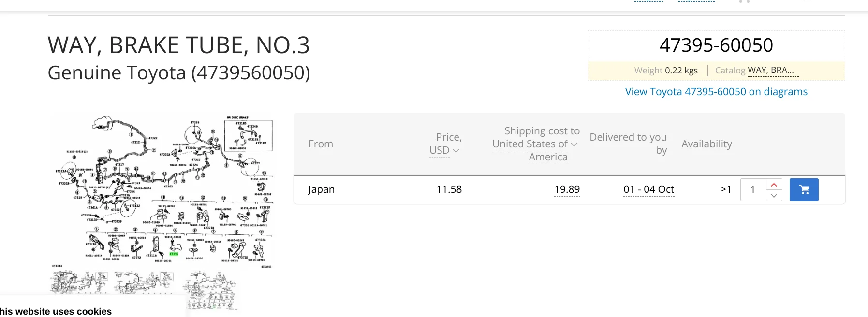Open the Price USD currency dropdown
Image resolution: width=868 pixels, height=317 pixels.
click(444, 150)
